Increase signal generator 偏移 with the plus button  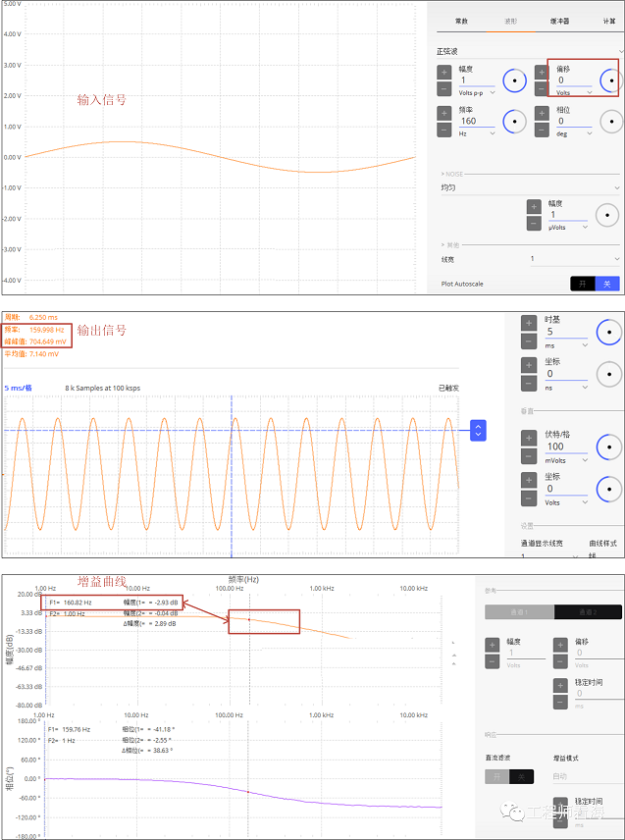[x=542, y=73]
